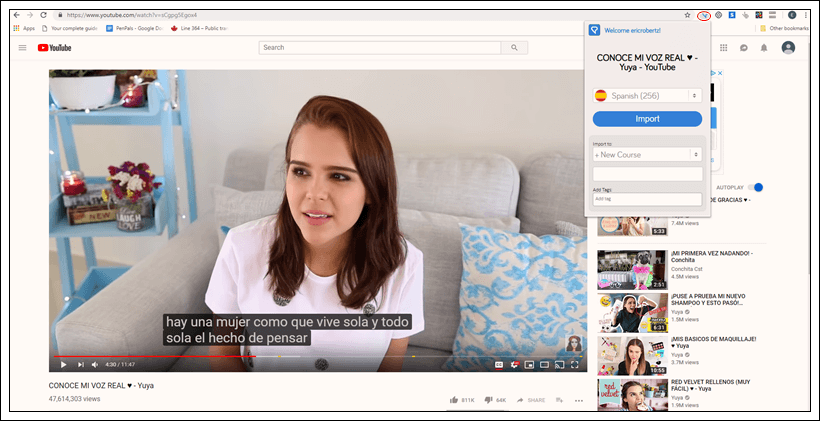The image size is (820, 421).
Task: Like the video with thumbs up
Action: pyautogui.click(x=454, y=400)
